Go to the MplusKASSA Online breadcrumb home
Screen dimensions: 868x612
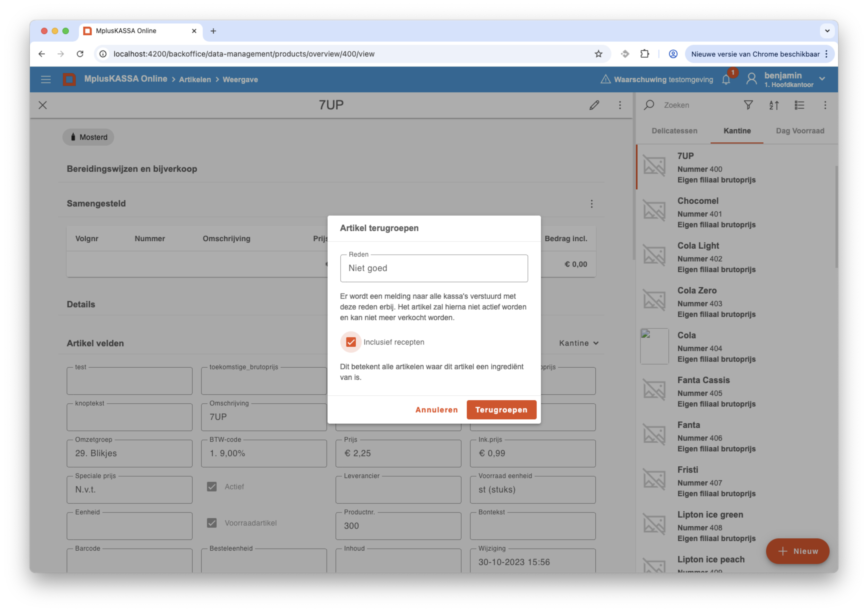[x=126, y=79]
